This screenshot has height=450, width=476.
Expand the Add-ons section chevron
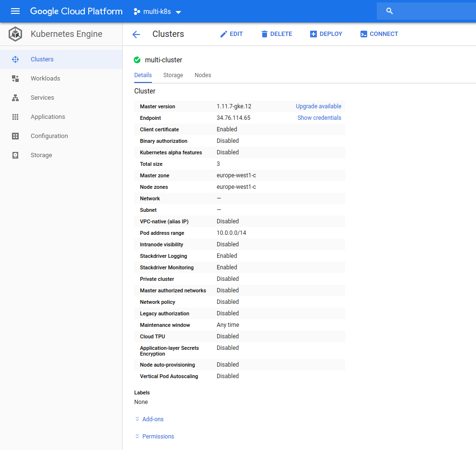(137, 419)
